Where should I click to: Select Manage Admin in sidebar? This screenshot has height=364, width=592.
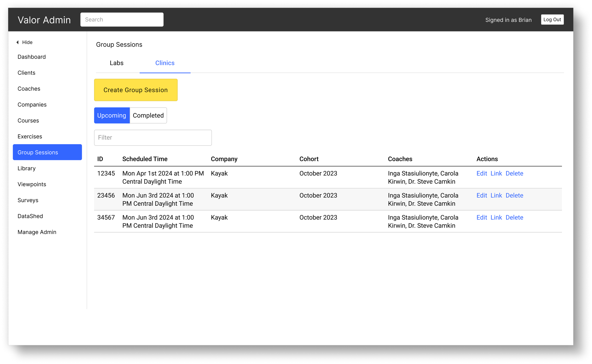pos(37,232)
